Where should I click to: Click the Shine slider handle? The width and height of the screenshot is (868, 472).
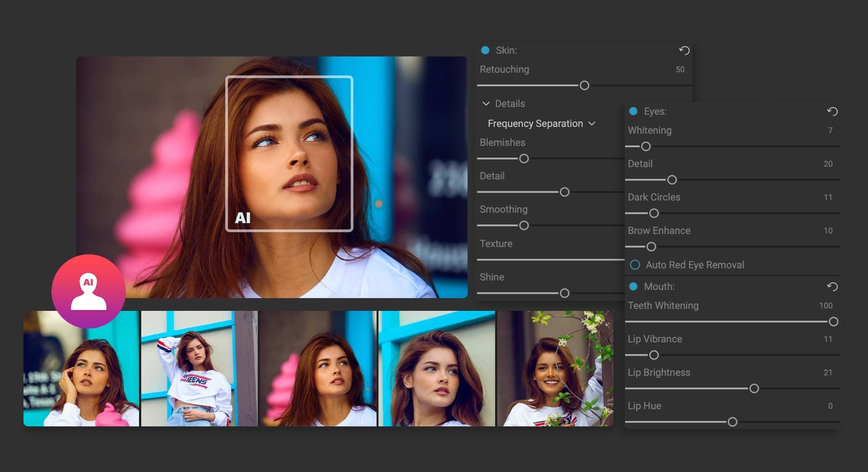[565, 293]
